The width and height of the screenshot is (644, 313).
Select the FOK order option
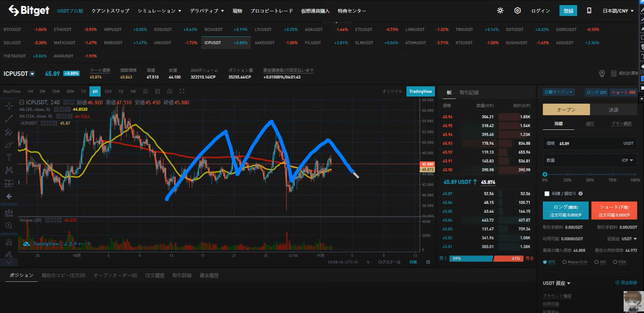click(615, 262)
